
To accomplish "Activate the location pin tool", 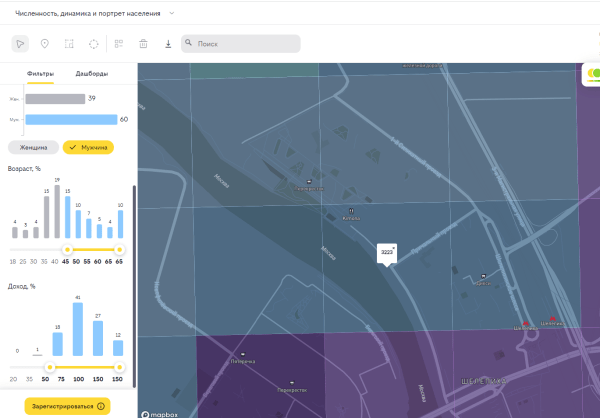I will click(x=44, y=44).
